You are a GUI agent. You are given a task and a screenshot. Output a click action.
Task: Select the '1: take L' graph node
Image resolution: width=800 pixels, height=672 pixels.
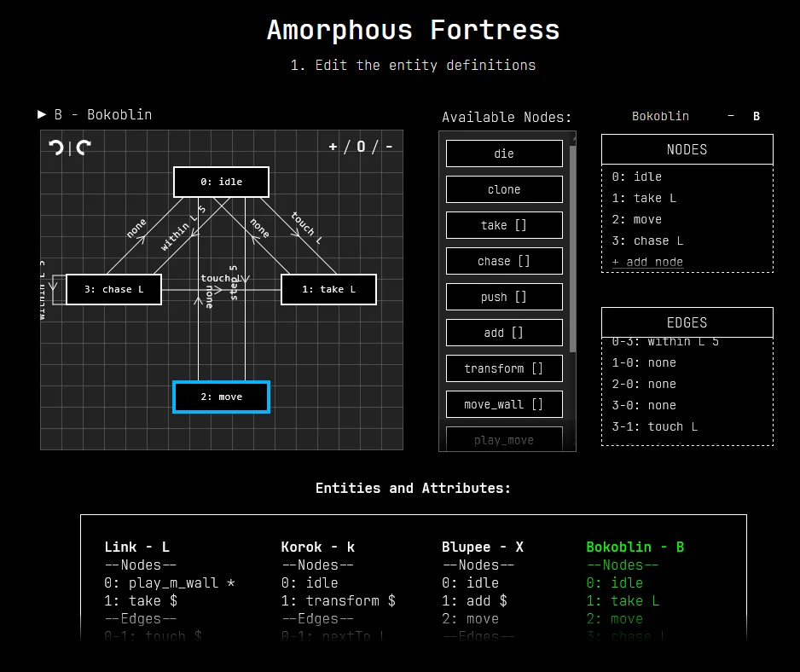(x=328, y=289)
